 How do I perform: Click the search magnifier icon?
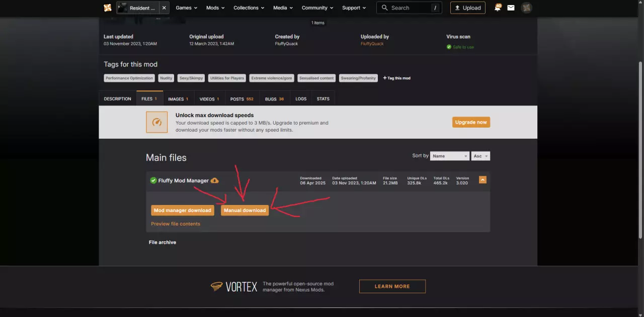click(x=385, y=8)
